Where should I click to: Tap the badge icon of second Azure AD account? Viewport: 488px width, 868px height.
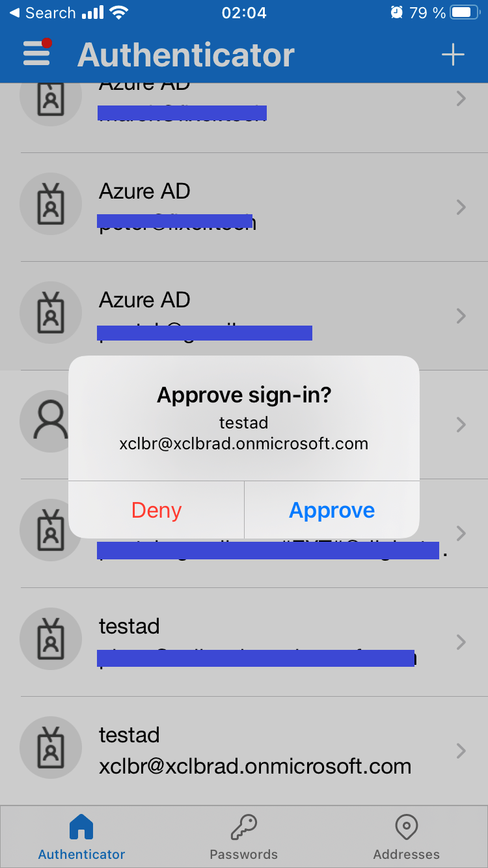coord(51,207)
